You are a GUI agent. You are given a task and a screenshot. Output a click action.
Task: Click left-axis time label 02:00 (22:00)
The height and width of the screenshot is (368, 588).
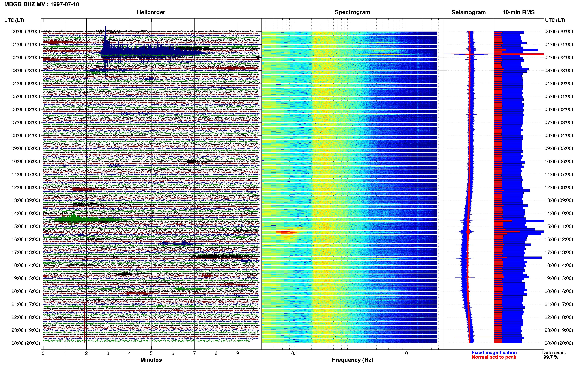pyautogui.click(x=26, y=57)
